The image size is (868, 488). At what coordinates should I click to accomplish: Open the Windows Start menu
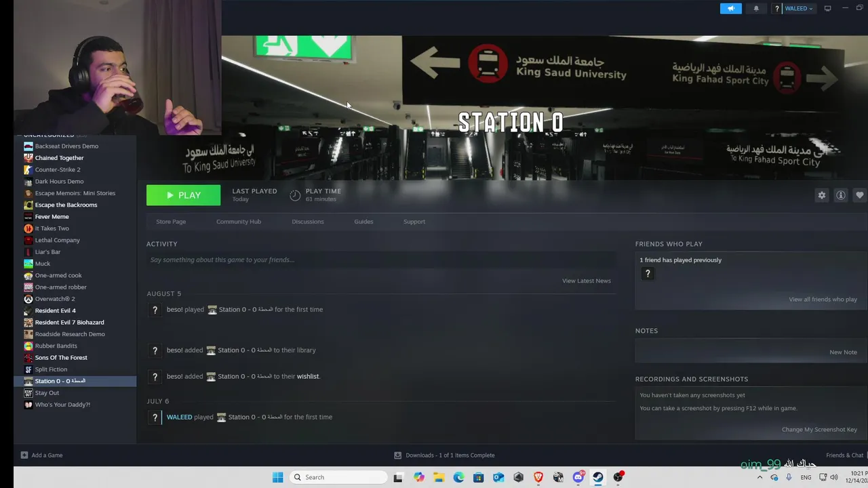(x=277, y=477)
